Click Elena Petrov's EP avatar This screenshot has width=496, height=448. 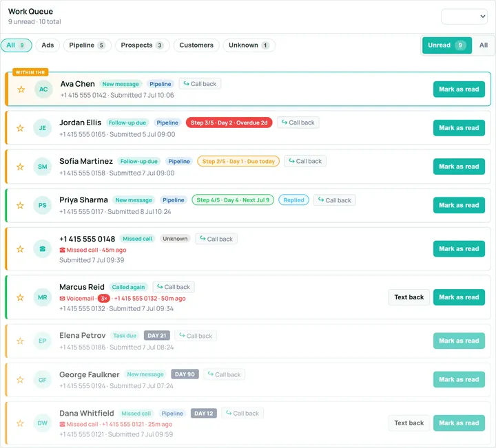pos(43,341)
